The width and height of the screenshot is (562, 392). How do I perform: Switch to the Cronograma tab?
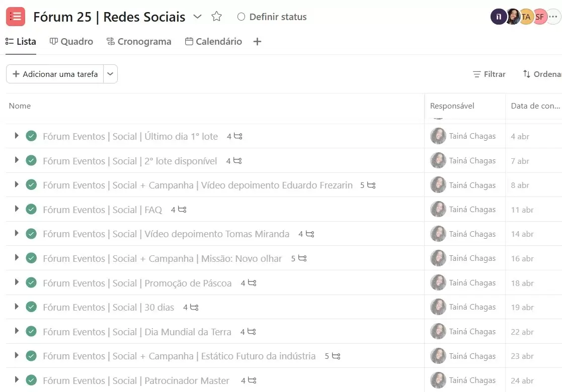point(139,42)
